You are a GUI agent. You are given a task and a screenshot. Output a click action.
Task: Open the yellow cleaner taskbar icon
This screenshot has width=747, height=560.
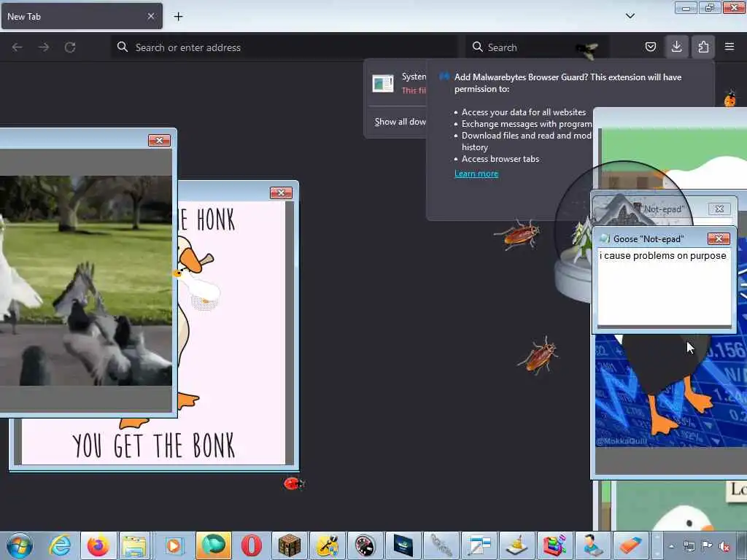(x=517, y=545)
